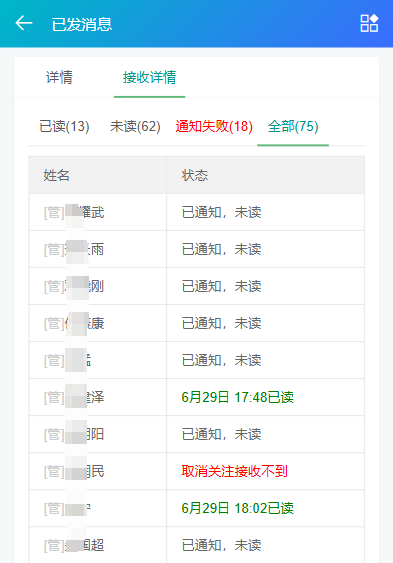Click the 已发消息 page title
393x563 pixels.
[x=82, y=24]
